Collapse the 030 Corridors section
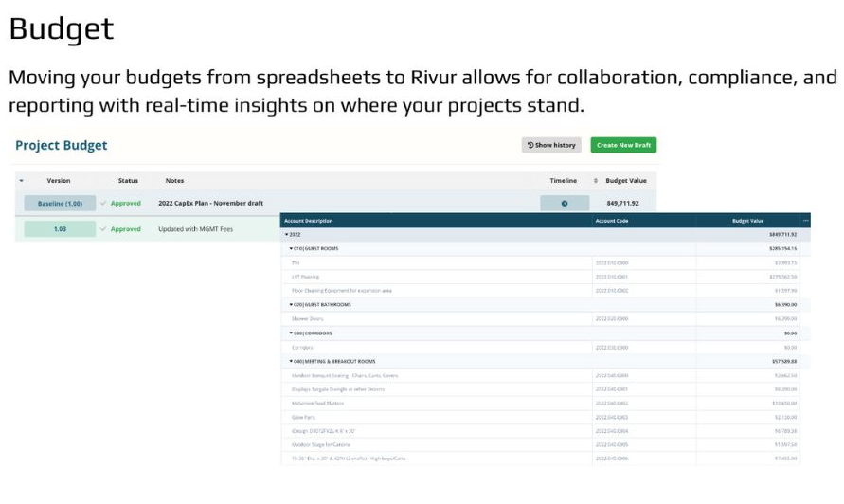This screenshot has width=844, height=504. tap(292, 333)
